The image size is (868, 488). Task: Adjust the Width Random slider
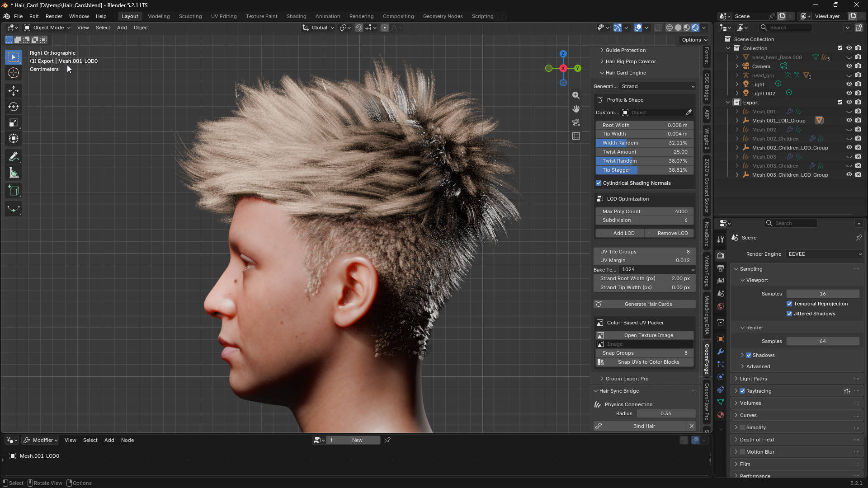644,143
